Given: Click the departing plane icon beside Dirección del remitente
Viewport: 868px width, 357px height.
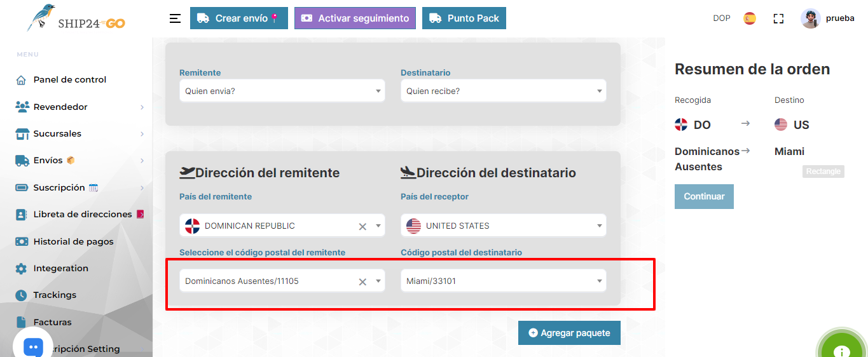Looking at the screenshot, I should 188,172.
